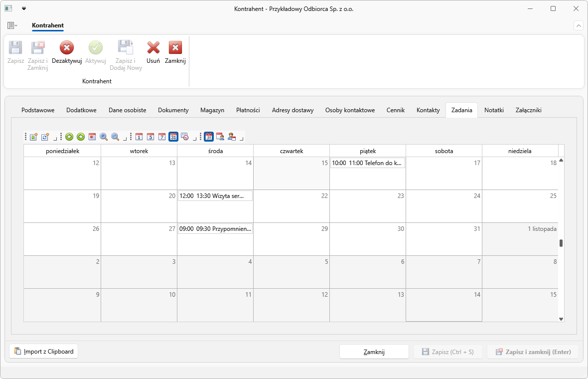Click the new recurring appointment icon
588x379 pixels.
click(x=45, y=137)
